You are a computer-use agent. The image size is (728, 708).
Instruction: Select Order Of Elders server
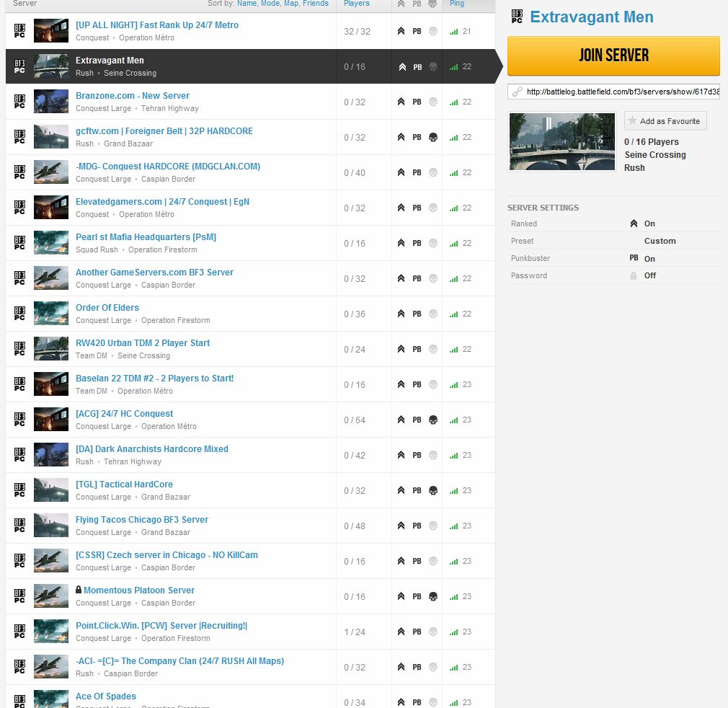click(107, 307)
